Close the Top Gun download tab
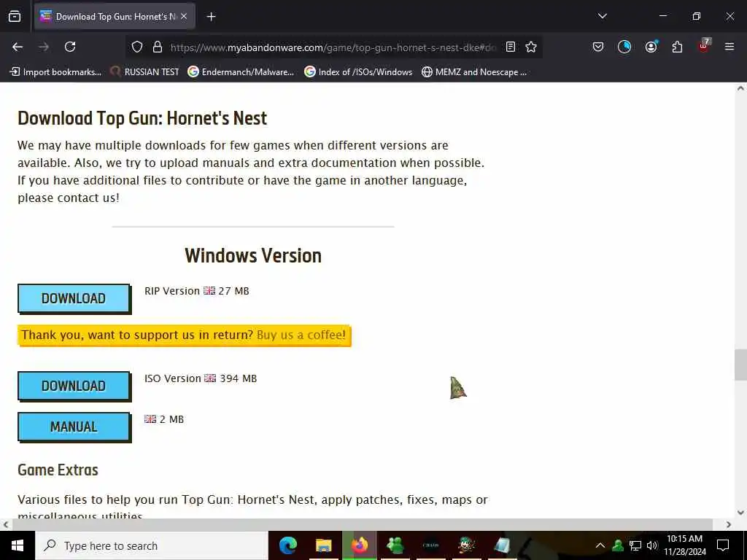The height and width of the screenshot is (560, 747). click(184, 16)
